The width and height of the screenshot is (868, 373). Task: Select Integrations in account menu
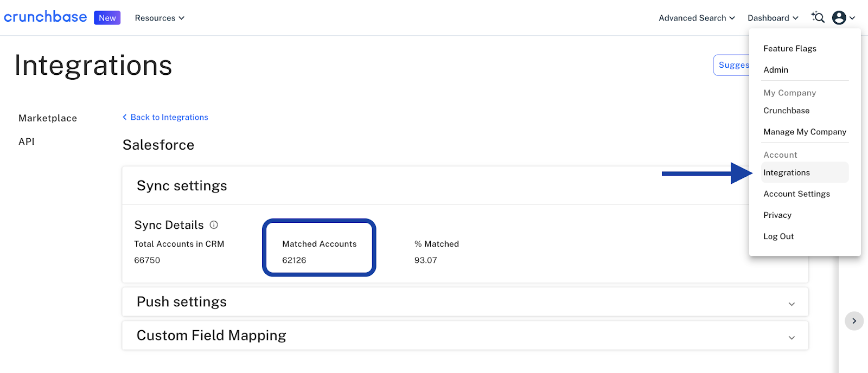(805, 172)
